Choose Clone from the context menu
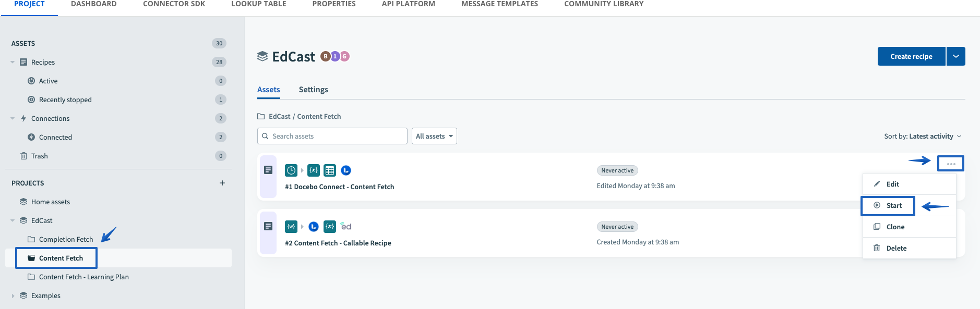 click(909, 227)
